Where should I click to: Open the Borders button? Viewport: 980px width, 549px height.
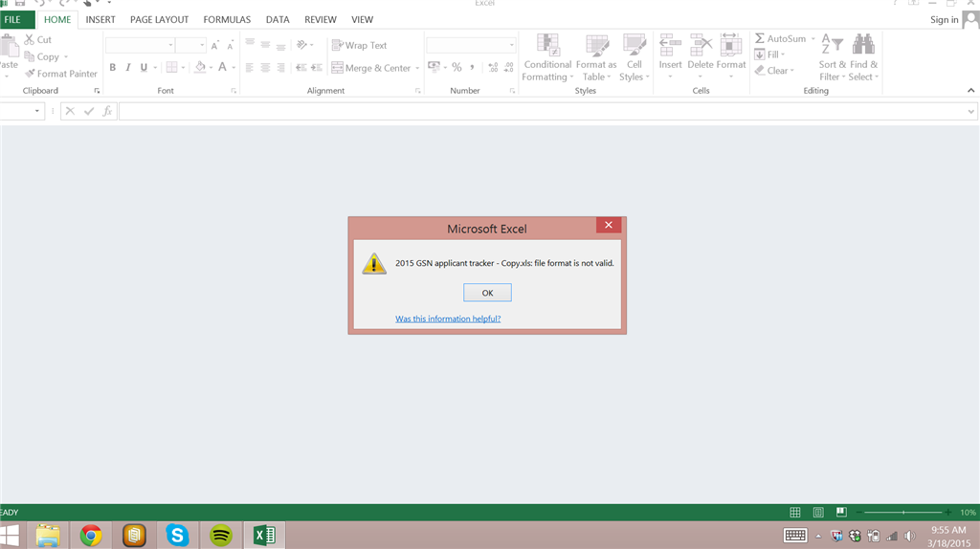172,68
